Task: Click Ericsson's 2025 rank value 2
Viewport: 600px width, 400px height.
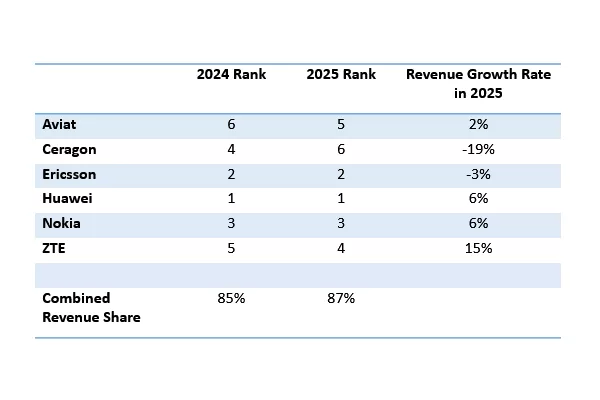Action: [x=341, y=175]
